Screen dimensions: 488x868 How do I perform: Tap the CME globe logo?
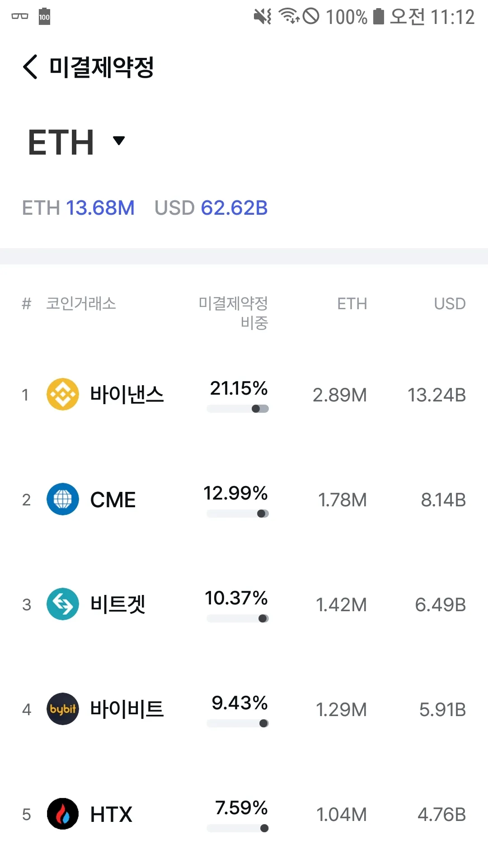(63, 499)
